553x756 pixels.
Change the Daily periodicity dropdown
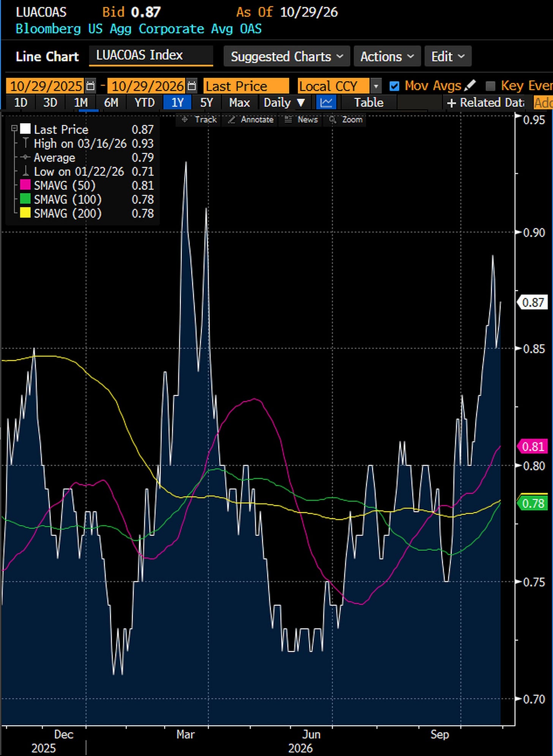pos(284,103)
